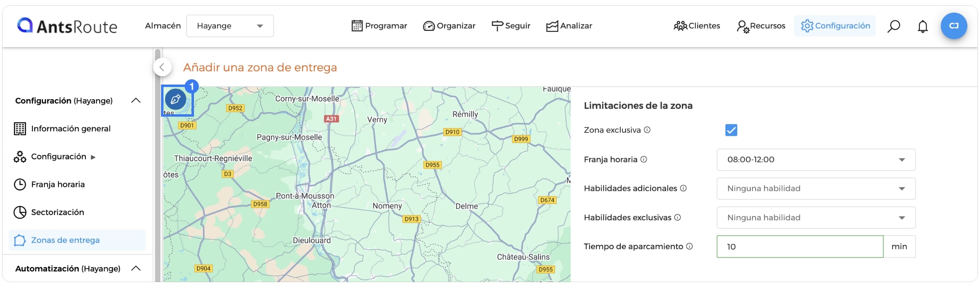Click the Thiaucourt-Regniéville label on the map

pos(213,159)
